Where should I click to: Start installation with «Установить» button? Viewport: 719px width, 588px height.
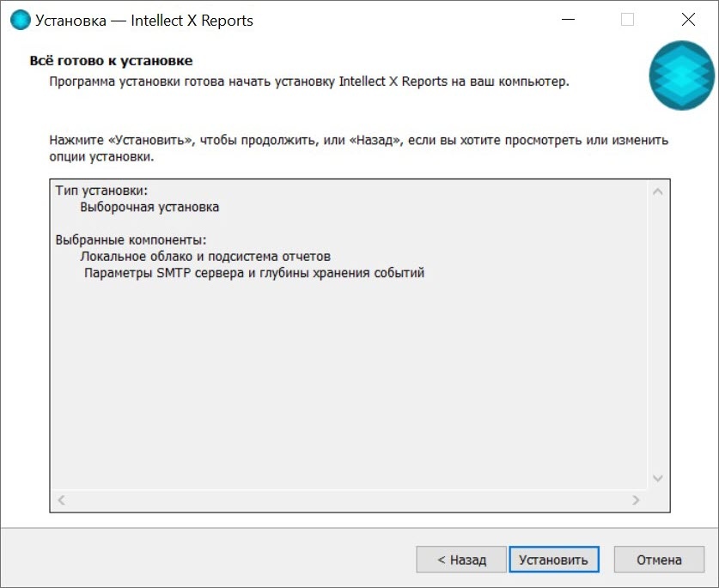553,560
